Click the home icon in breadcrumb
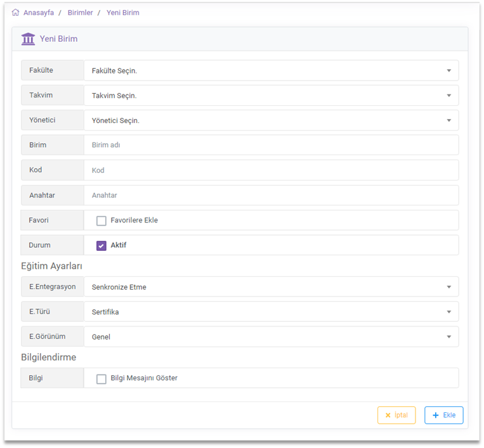The width and height of the screenshot is (484, 448). (15, 13)
